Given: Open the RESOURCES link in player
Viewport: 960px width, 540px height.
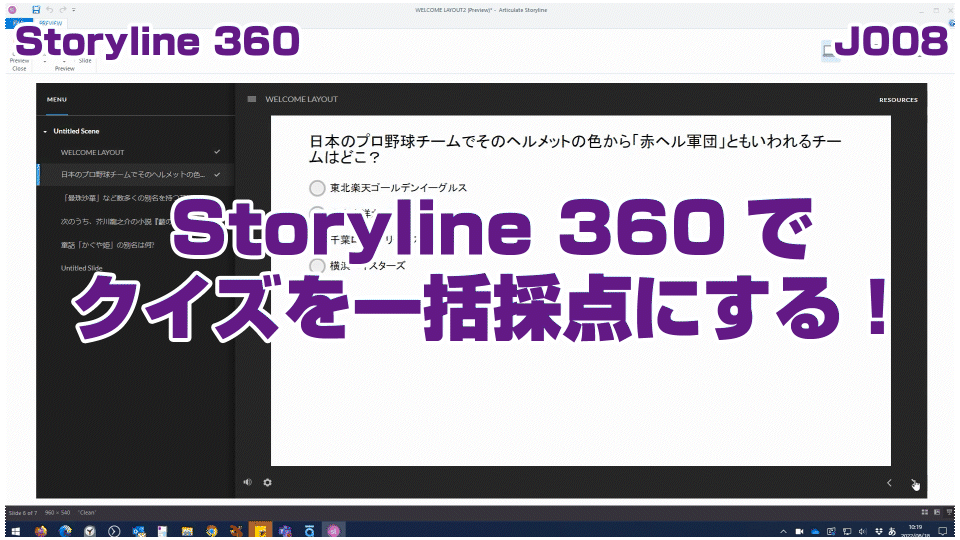Looking at the screenshot, I should point(898,100).
